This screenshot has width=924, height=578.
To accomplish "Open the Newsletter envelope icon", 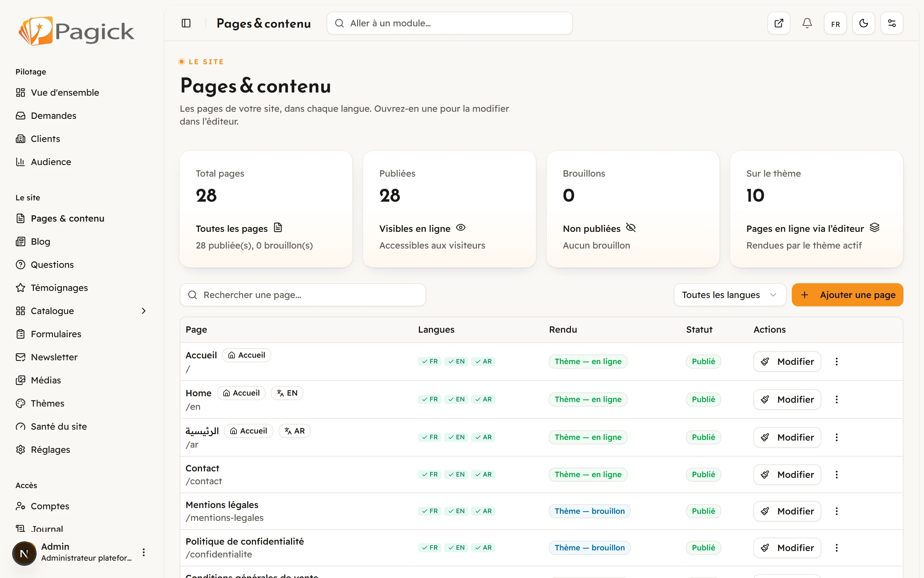I will coord(20,357).
